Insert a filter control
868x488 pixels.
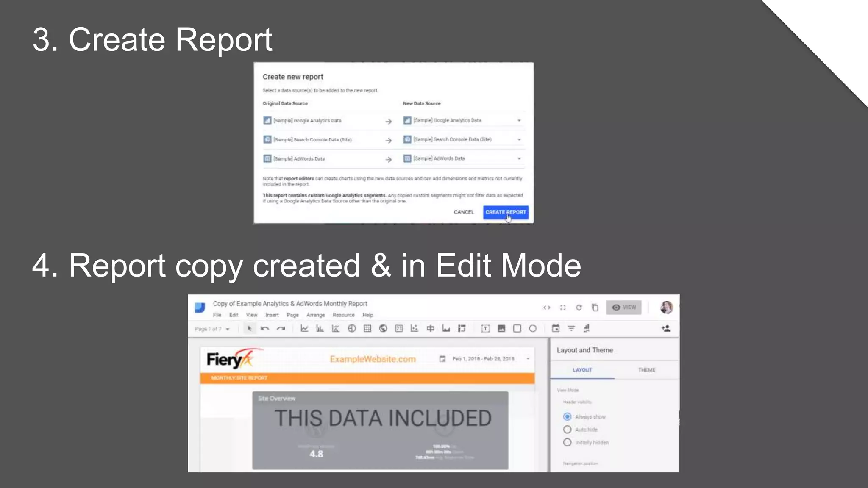coord(571,328)
